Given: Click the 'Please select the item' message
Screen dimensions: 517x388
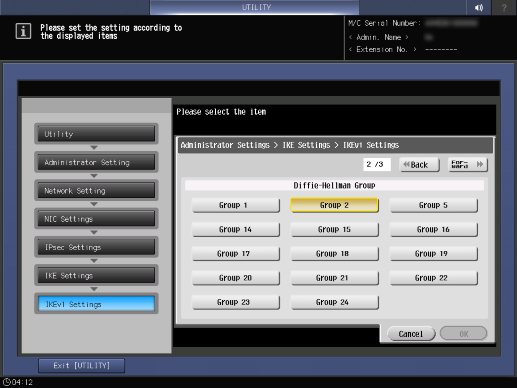Looking at the screenshot, I should [221, 112].
